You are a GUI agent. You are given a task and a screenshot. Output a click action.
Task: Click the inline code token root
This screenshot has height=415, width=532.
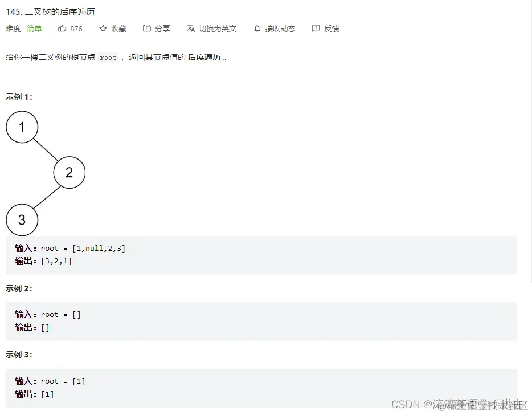click(108, 57)
